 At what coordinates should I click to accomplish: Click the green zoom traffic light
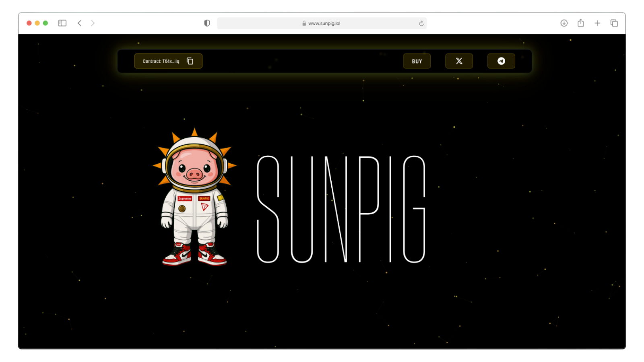pos(46,23)
